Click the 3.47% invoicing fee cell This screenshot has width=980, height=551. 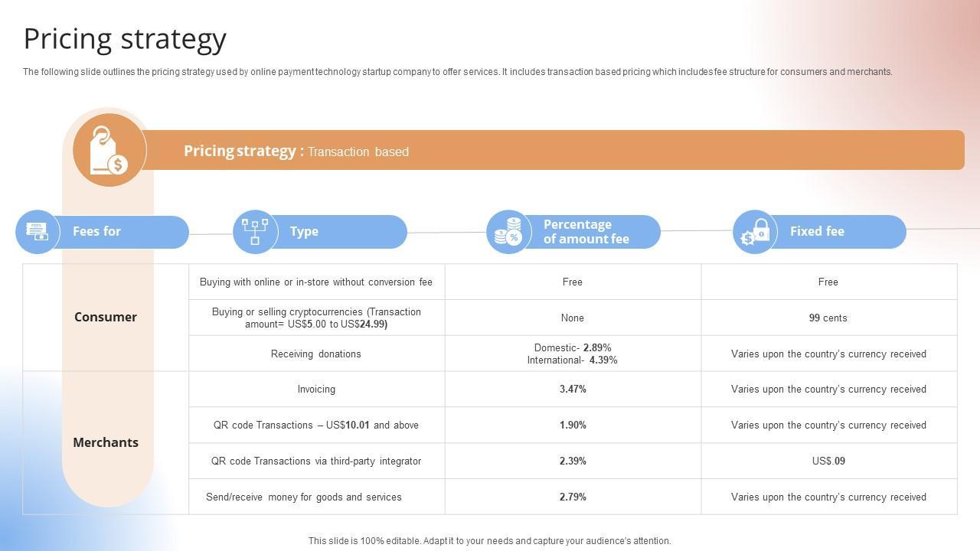(573, 389)
